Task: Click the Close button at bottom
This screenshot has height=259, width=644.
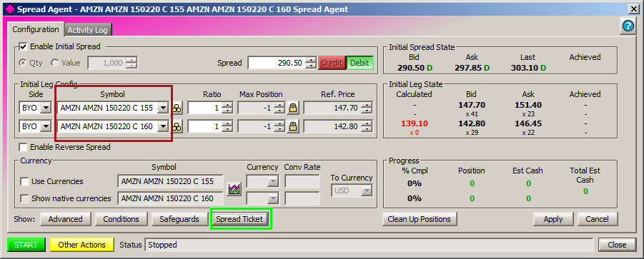Action: point(617,245)
